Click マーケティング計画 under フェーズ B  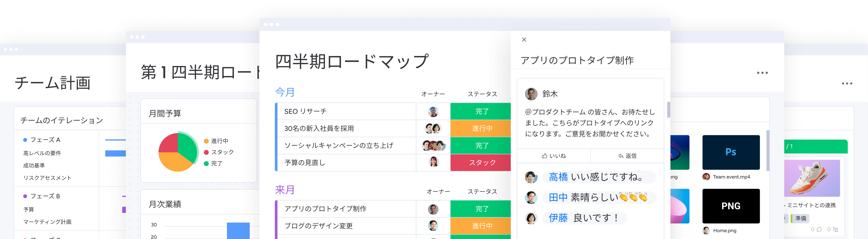(x=47, y=222)
